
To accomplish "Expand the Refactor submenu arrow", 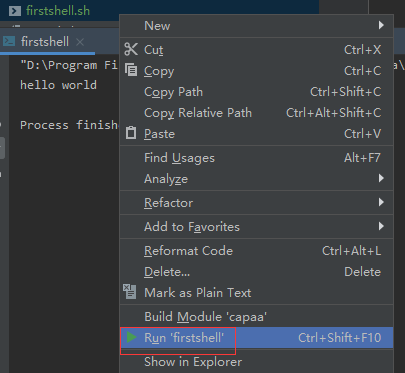I will coord(381,202).
